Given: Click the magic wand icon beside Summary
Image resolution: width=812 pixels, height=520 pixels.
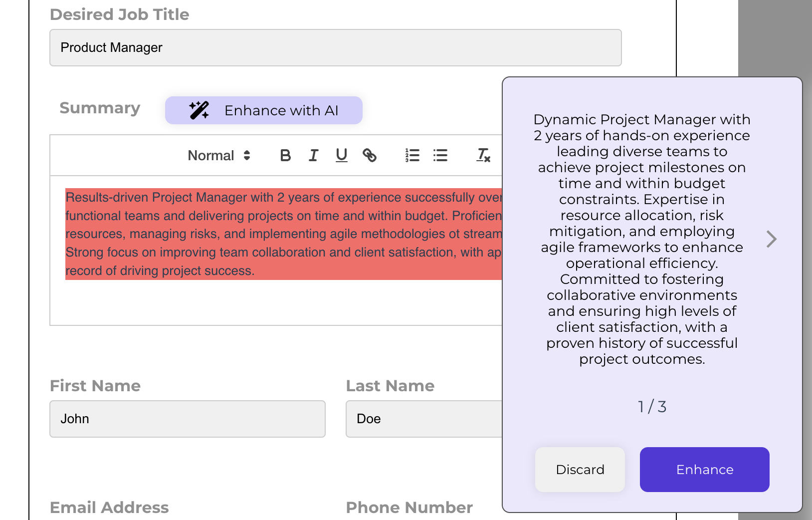Looking at the screenshot, I should coord(199,110).
